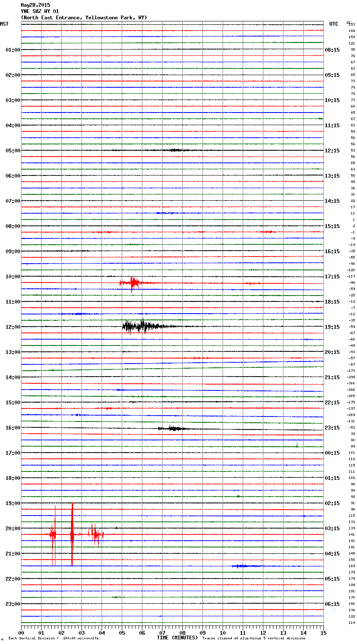Click the 23:00 MST time label
Screen dimensions: 357x644
[x=13, y=604]
